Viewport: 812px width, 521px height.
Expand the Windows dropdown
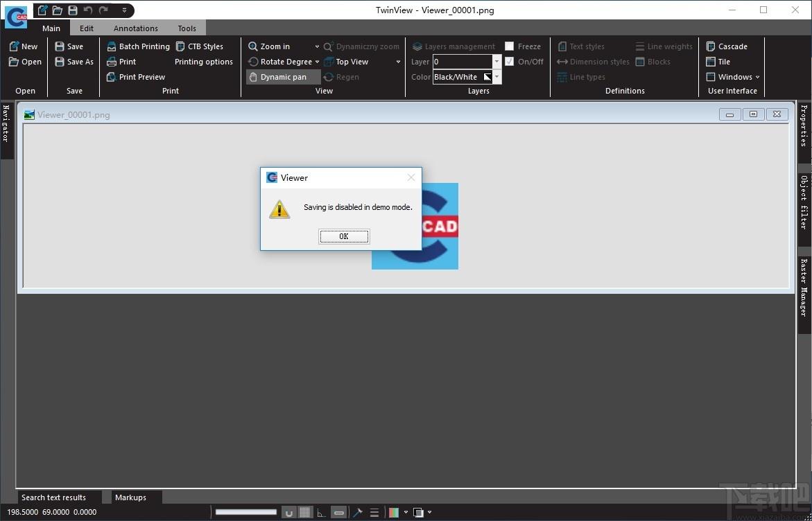pyautogui.click(x=733, y=77)
